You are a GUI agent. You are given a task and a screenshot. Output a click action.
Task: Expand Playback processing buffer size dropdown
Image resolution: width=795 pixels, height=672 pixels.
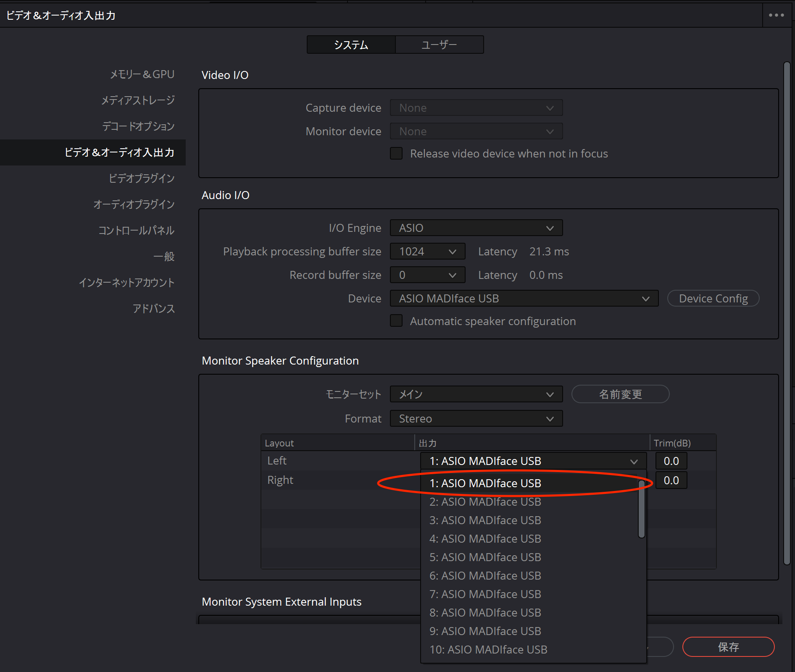(x=427, y=251)
